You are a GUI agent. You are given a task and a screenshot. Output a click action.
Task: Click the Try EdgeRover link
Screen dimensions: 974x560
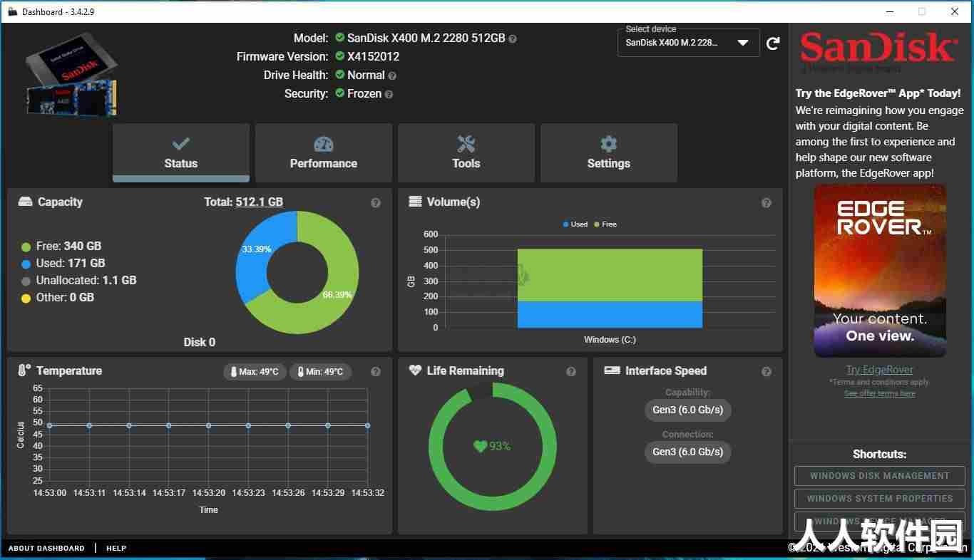click(x=879, y=370)
